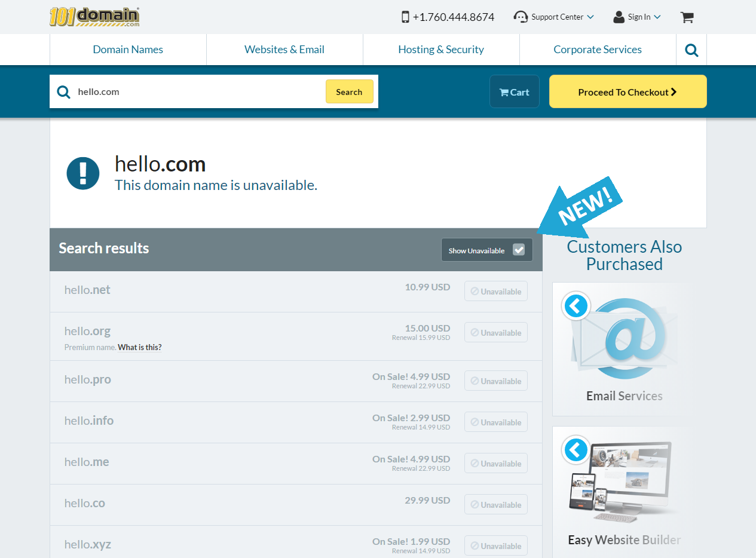Toggle the Show Unavailable checkbox
This screenshot has width=756, height=558.
tap(519, 250)
